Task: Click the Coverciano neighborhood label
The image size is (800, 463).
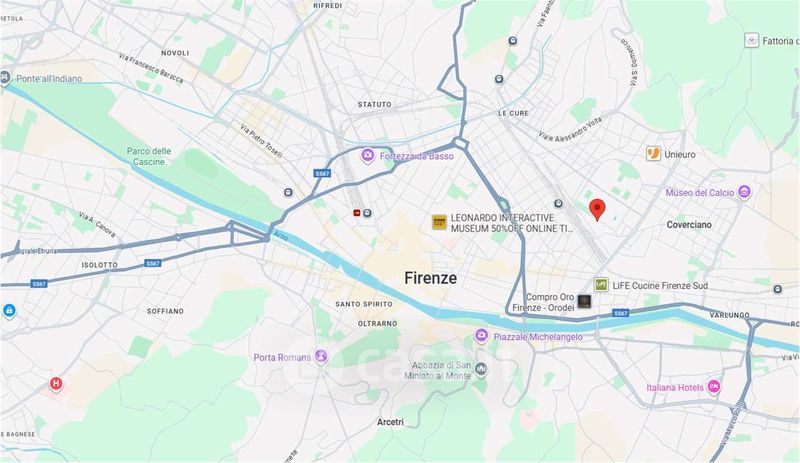Action: (x=689, y=225)
